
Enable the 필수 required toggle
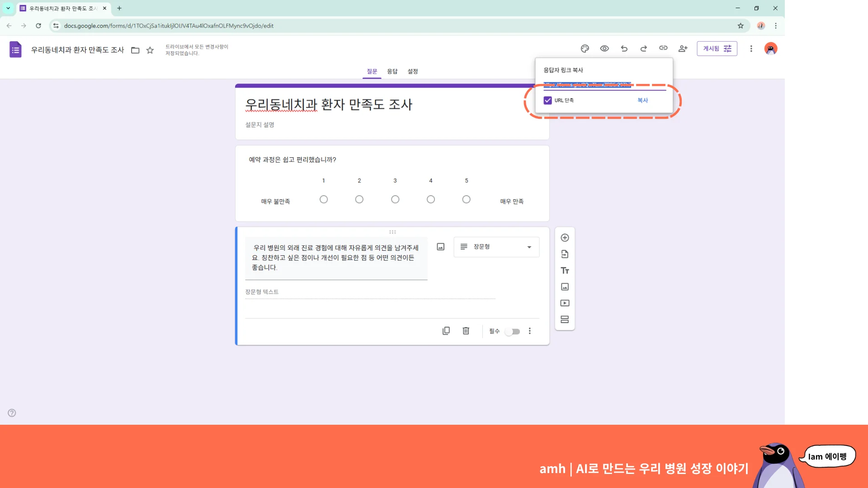[512, 331]
